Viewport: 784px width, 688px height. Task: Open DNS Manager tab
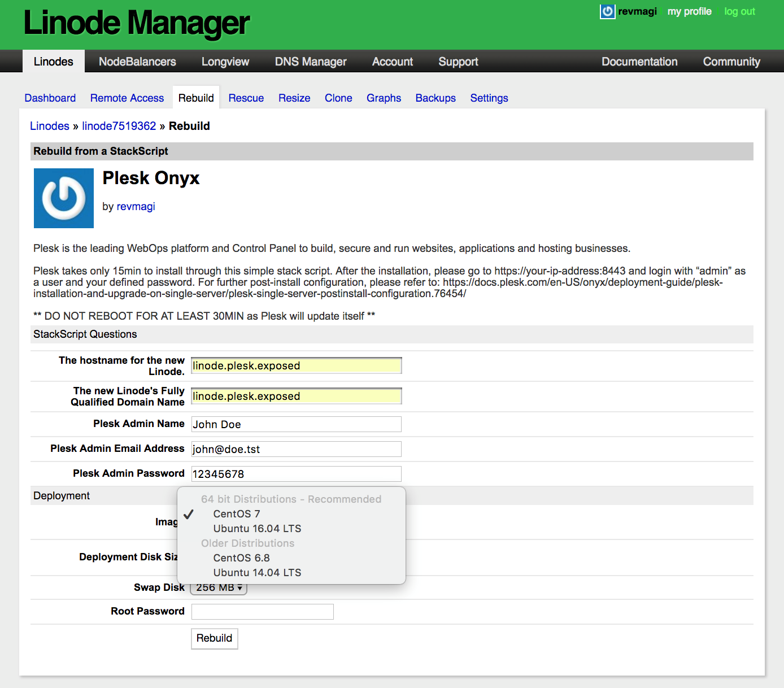[x=311, y=62]
